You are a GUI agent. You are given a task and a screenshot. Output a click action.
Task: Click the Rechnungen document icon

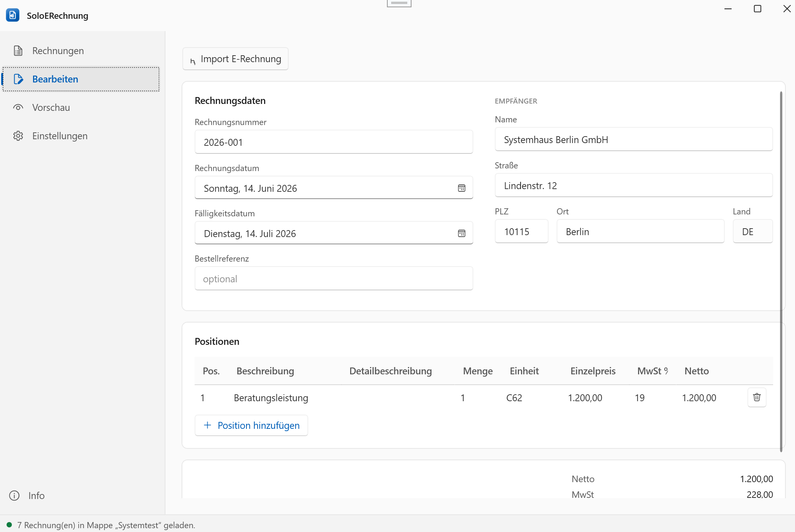[x=18, y=51]
